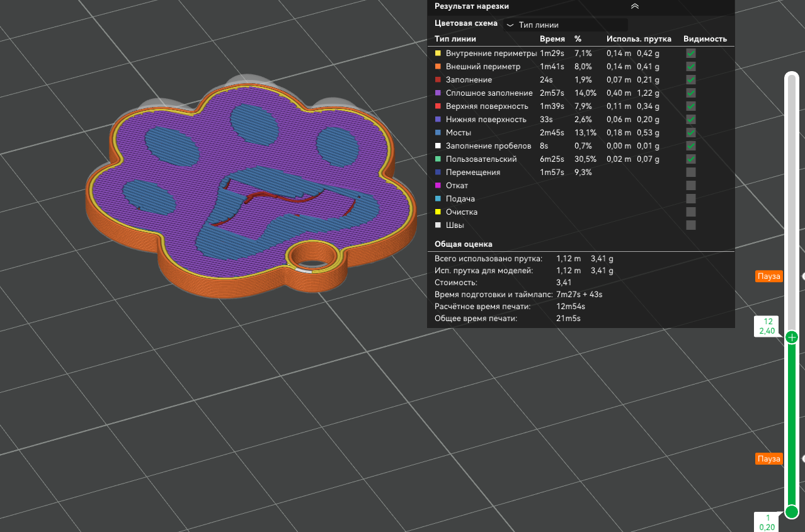The image size is (805, 532).
Task: Click the upper pause marker label
Action: 768,276
